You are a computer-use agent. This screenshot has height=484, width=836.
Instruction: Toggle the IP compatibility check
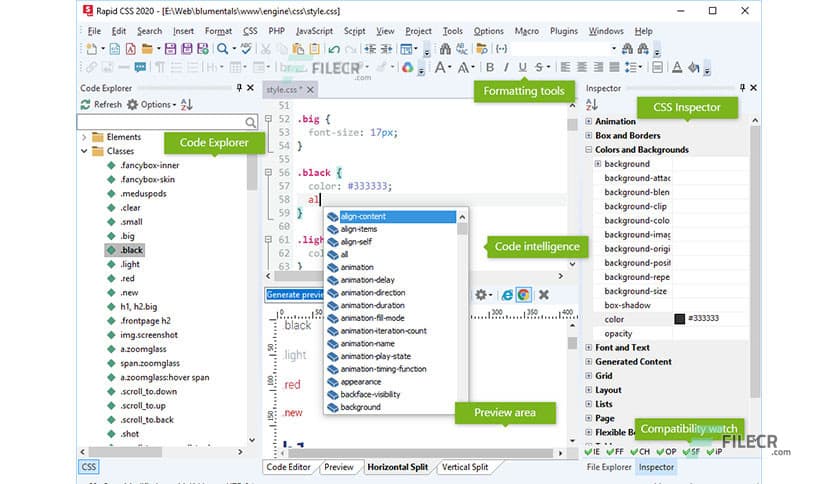click(714, 451)
